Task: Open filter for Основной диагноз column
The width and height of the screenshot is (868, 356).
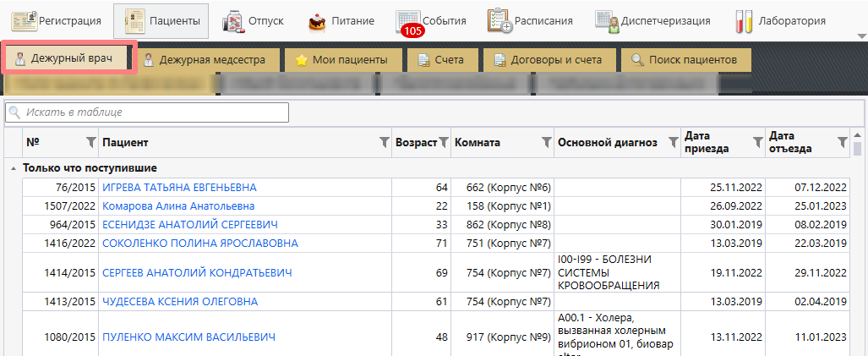Action: click(673, 143)
